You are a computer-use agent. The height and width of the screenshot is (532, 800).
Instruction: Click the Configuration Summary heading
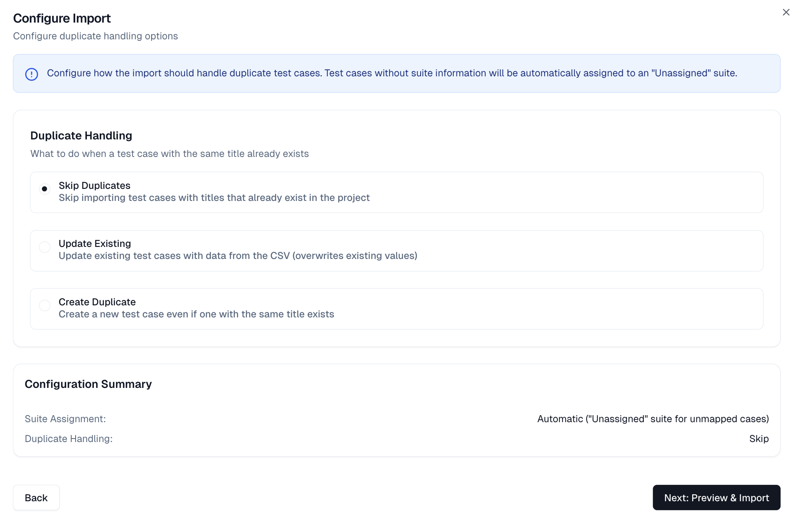point(88,384)
